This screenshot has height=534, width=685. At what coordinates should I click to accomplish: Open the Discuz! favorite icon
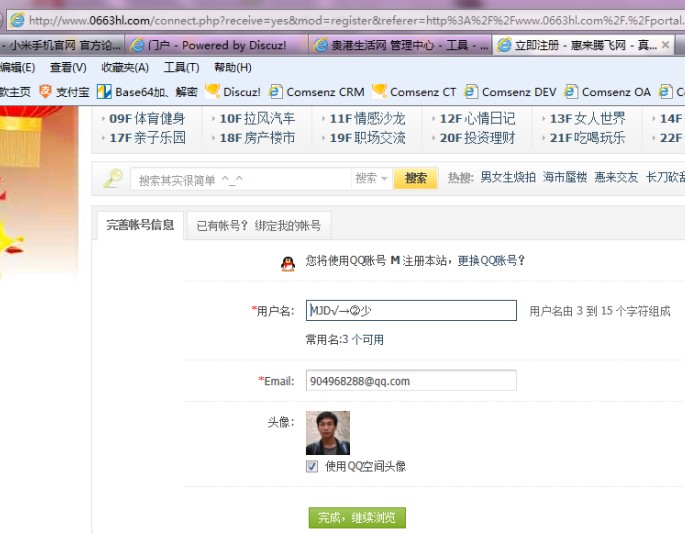tap(212, 91)
